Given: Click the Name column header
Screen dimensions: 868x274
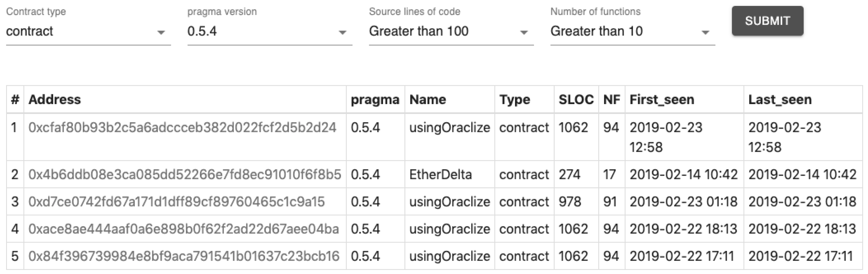Looking at the screenshot, I should tap(427, 99).
